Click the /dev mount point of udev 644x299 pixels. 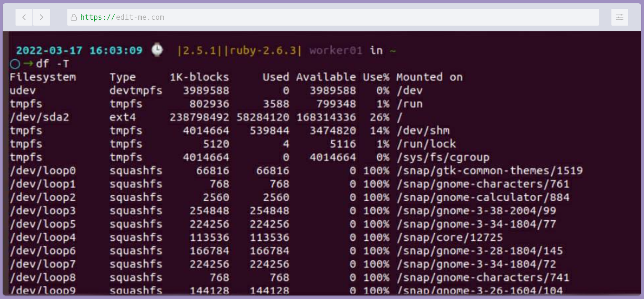[x=410, y=91]
